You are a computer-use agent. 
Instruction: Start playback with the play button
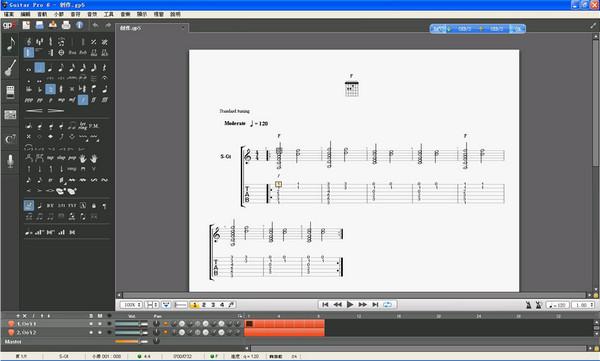coord(350,304)
